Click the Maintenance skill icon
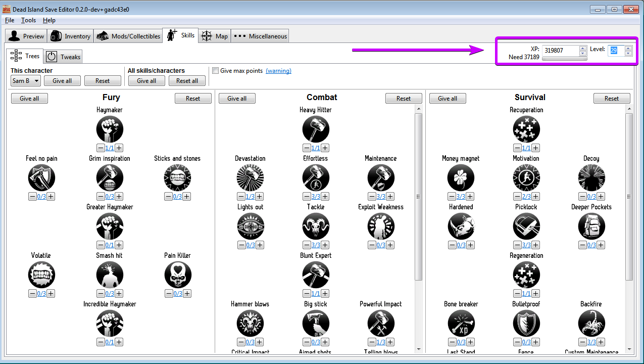 click(x=381, y=177)
